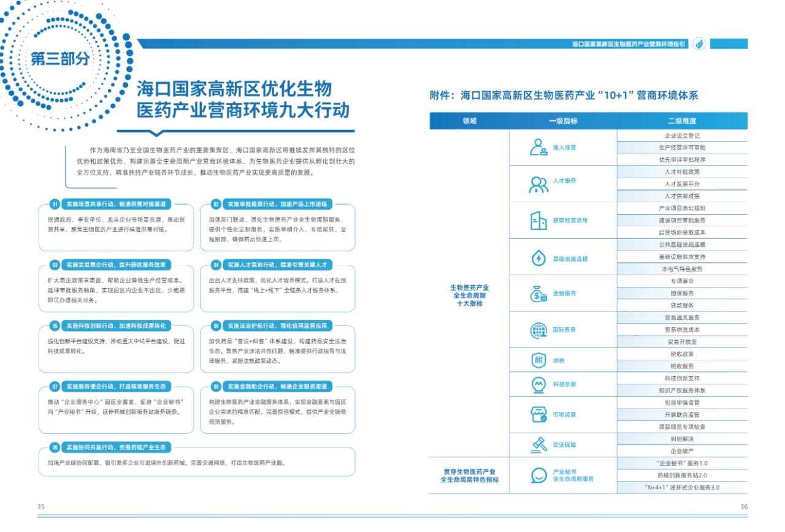Click the 人才服务 people icon
The image size is (785, 532).
538,183
